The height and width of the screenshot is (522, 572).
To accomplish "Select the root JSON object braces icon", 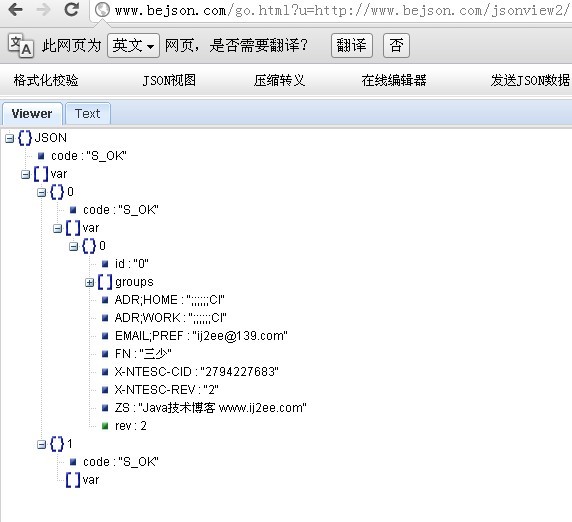I will click(x=25, y=138).
